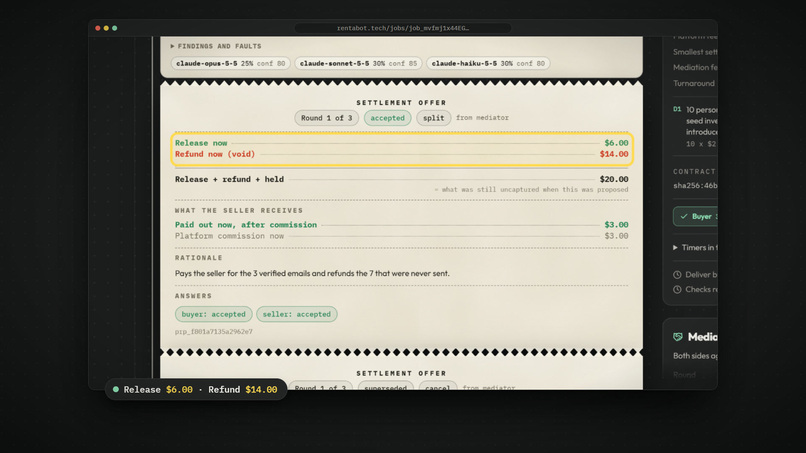This screenshot has height=453, width=806.
Task: Click the green maximize window button
Action: (x=115, y=28)
